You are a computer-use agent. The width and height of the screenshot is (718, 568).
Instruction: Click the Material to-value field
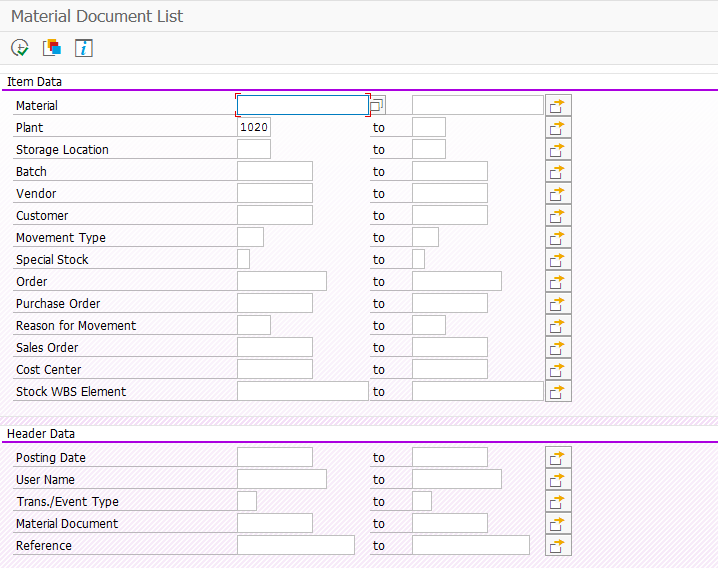tap(478, 105)
